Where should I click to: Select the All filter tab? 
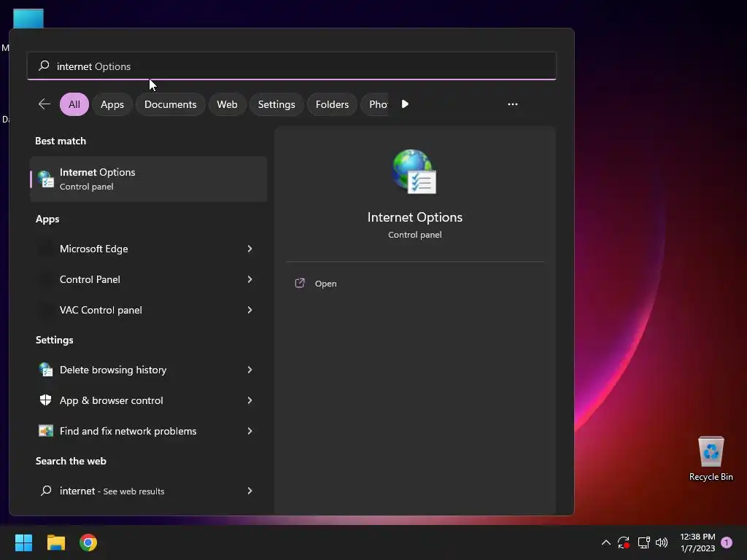click(x=74, y=104)
